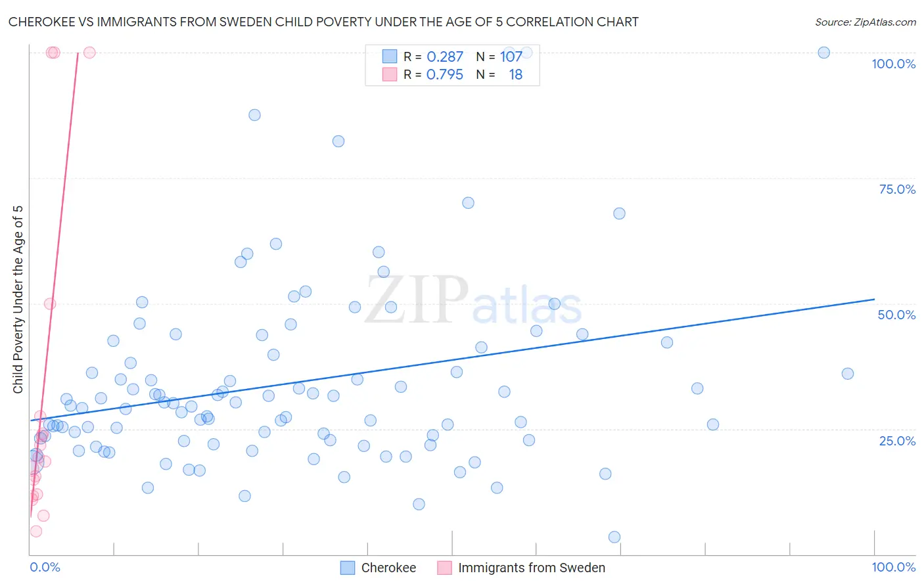Viewport: 924px width, 586px height.
Task: Click the N = 107 sample count
Action: coord(499,56)
